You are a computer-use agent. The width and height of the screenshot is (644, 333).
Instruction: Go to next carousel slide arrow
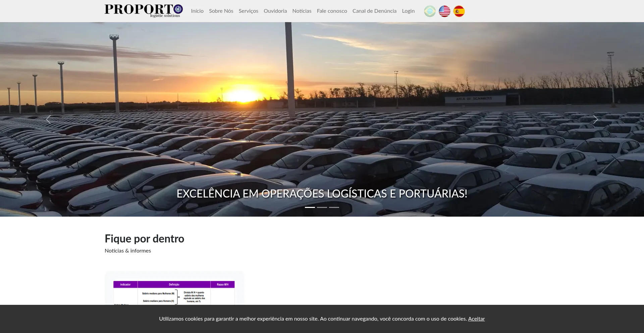[595, 119]
